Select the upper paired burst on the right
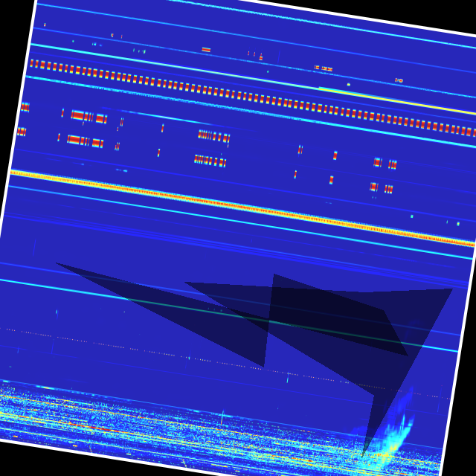476x476 pixels. pos(385,163)
